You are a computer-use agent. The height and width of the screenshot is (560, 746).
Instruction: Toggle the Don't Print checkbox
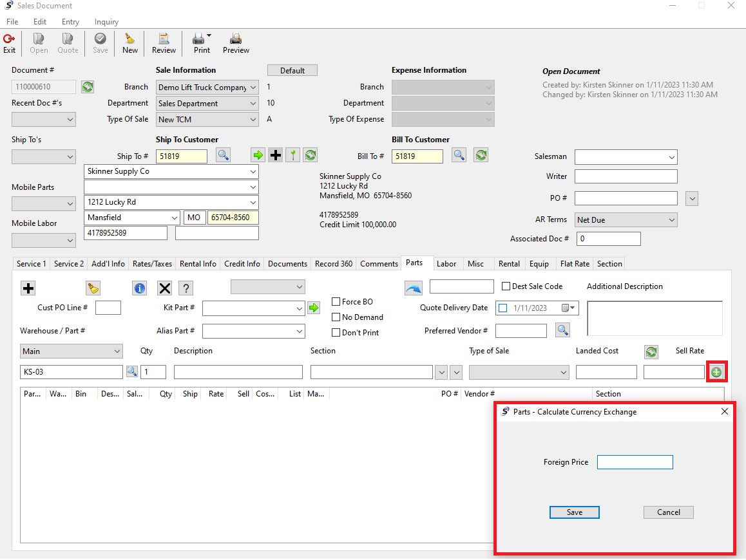pyautogui.click(x=336, y=332)
